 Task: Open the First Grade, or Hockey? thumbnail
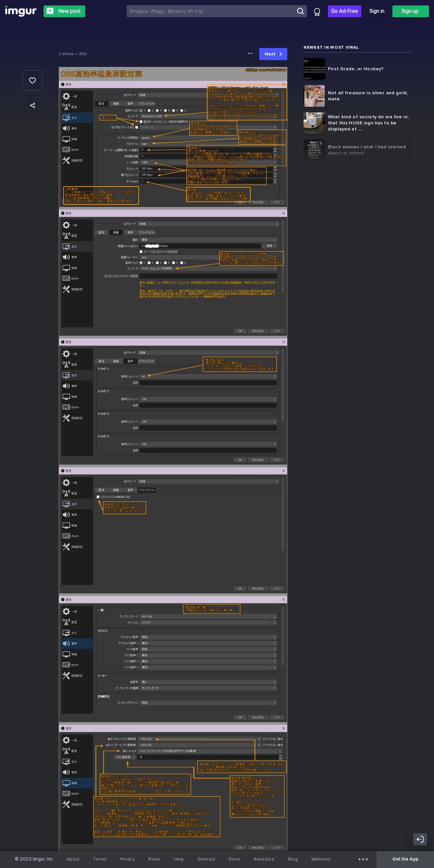[314, 69]
